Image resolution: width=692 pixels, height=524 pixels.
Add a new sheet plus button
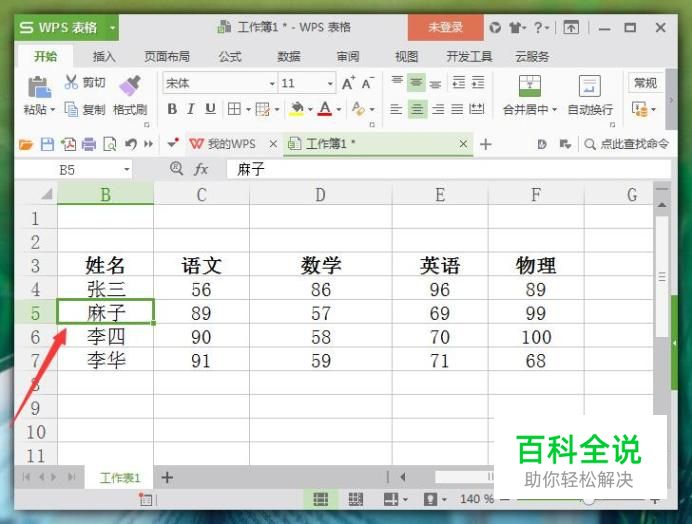167,478
